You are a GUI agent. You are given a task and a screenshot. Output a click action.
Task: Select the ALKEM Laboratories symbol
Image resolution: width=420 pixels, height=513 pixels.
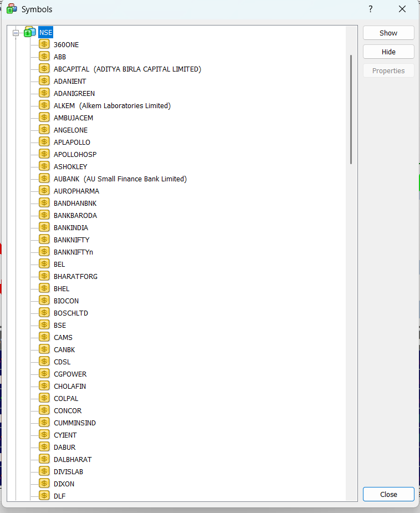[112, 106]
